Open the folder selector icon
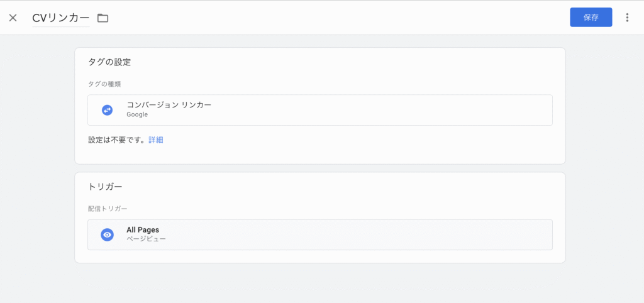Screen dimensions: 644x303 tap(103, 18)
